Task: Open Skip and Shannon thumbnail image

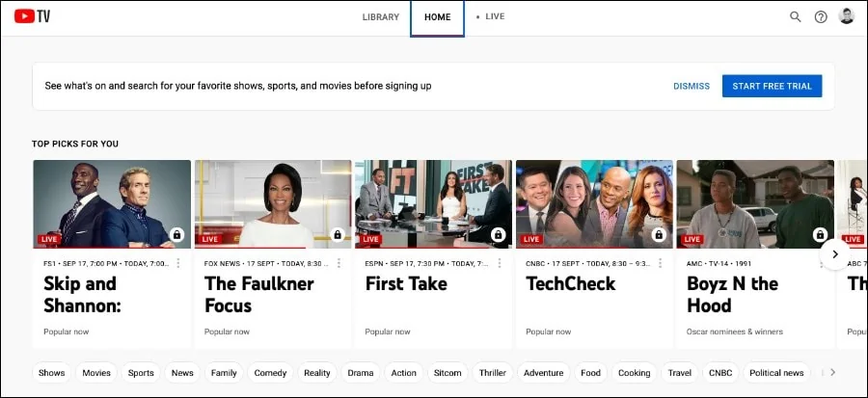Action: click(x=112, y=204)
